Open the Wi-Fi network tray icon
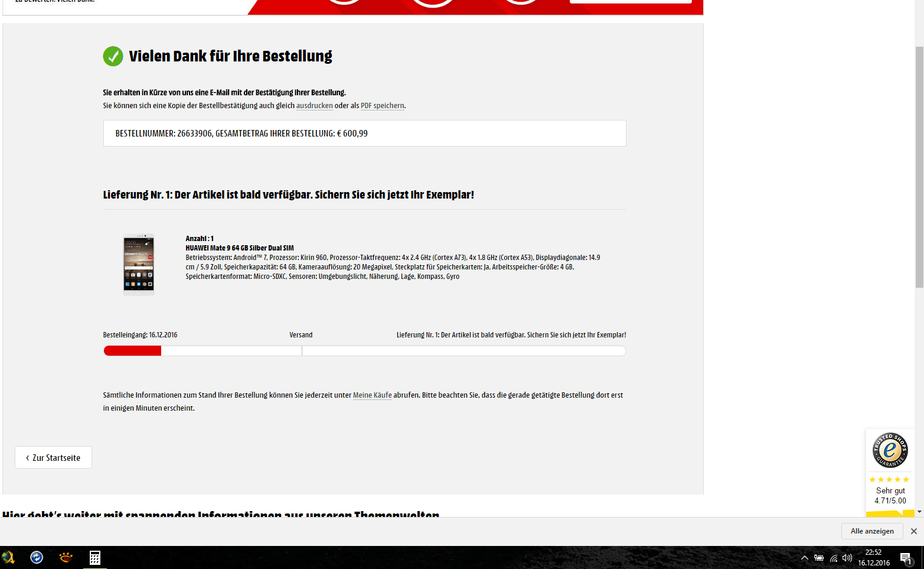Viewport: 924px width, 569px height. pyautogui.click(x=833, y=558)
